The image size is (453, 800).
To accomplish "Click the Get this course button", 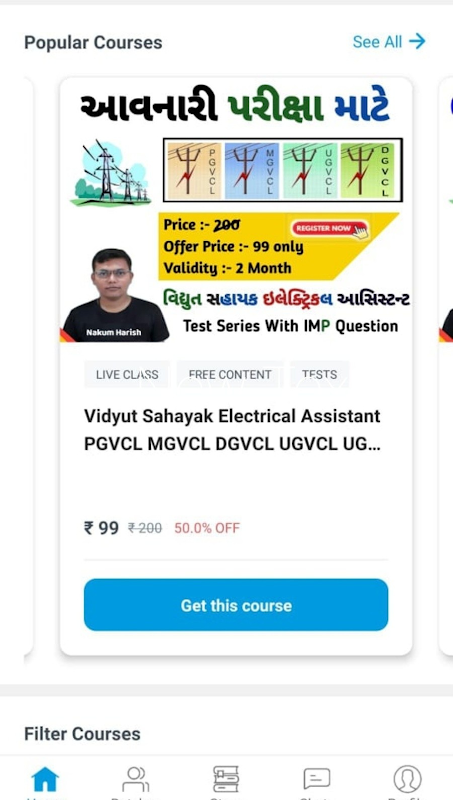I will pyautogui.click(x=236, y=605).
